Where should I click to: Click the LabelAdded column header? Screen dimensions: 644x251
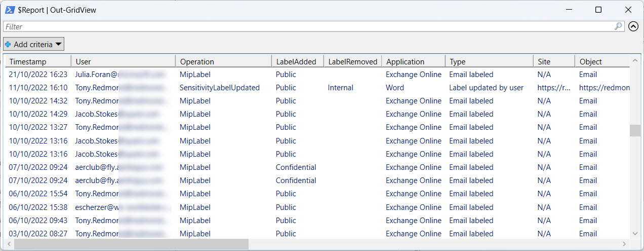coord(297,61)
